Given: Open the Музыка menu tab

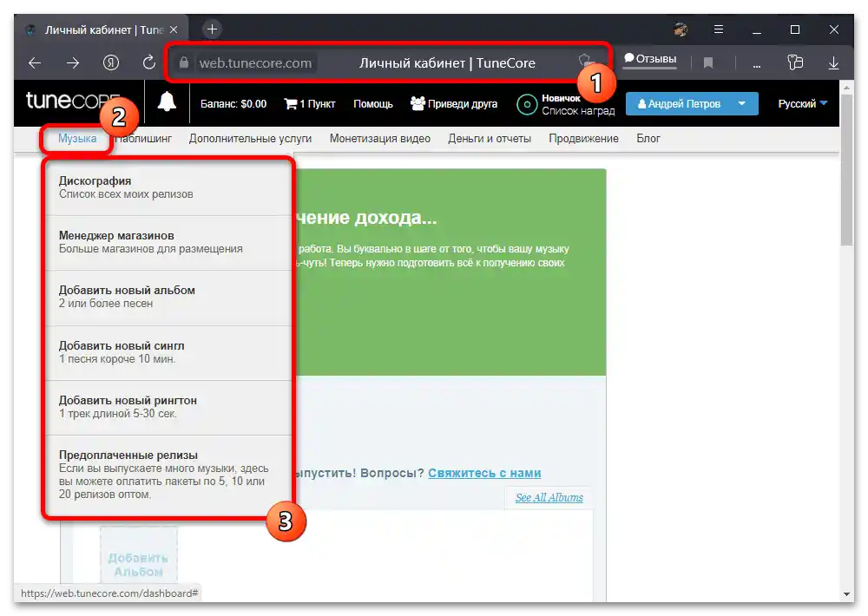Looking at the screenshot, I should [77, 138].
